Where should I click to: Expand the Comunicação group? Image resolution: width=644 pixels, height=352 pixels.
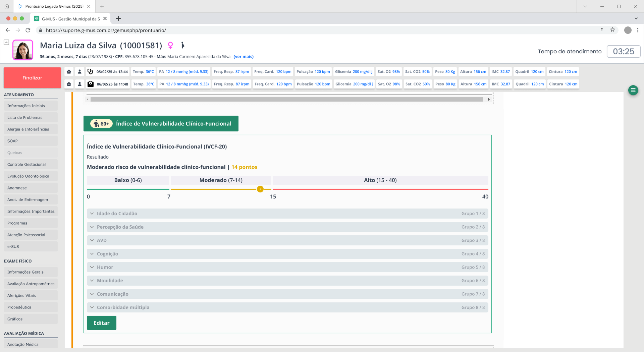click(287, 294)
